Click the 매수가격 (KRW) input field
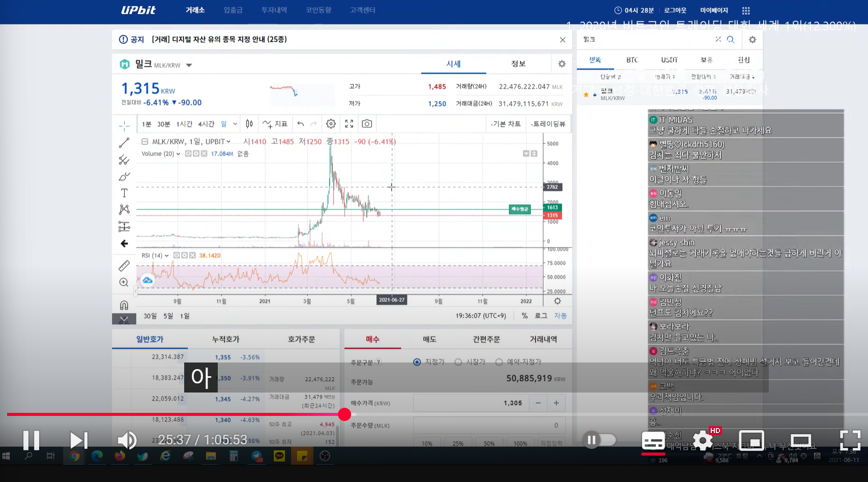The width and height of the screenshot is (868, 482). coord(471,403)
